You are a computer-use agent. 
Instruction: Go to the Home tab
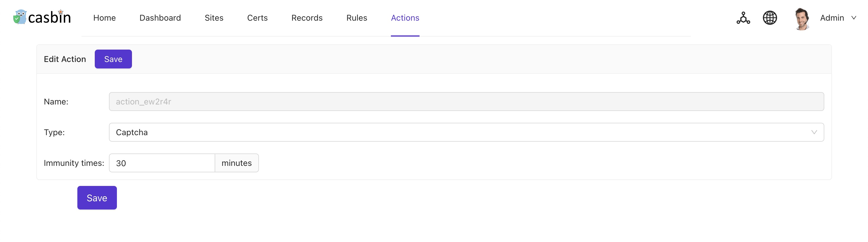point(105,18)
